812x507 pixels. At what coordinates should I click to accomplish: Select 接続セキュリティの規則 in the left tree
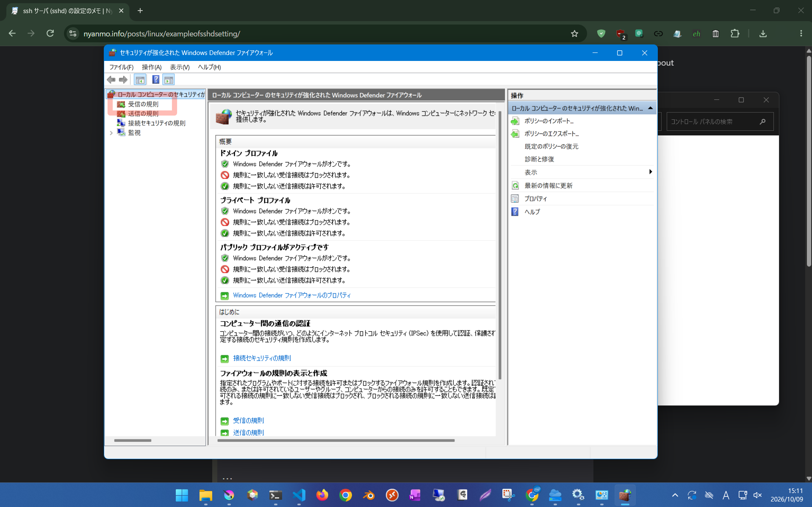(x=156, y=123)
